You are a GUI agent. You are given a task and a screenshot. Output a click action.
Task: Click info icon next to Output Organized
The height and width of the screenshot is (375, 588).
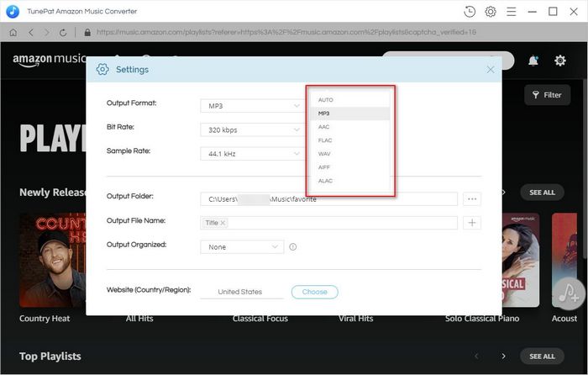[x=293, y=247]
